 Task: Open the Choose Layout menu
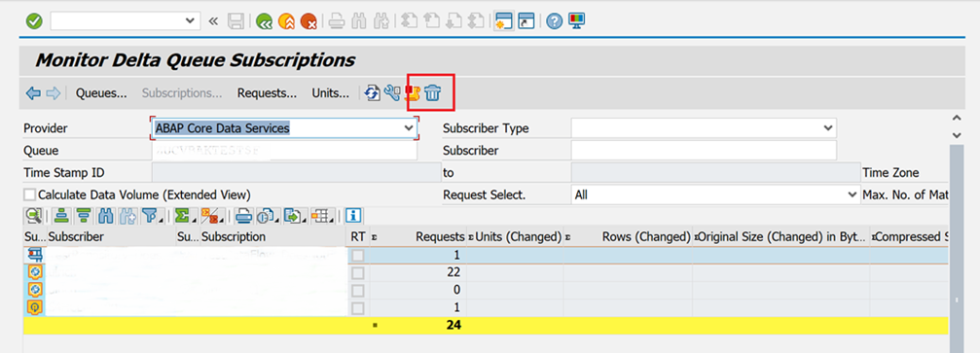tap(321, 216)
